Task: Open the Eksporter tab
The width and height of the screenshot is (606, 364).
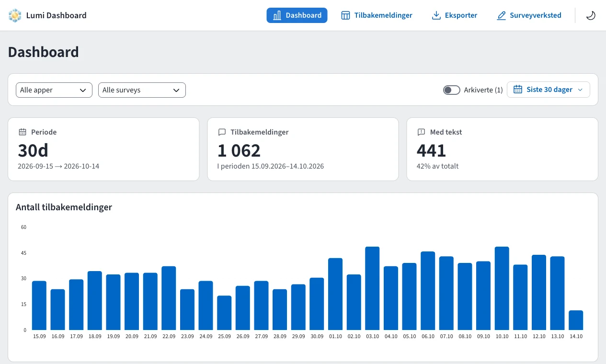Action: (455, 15)
